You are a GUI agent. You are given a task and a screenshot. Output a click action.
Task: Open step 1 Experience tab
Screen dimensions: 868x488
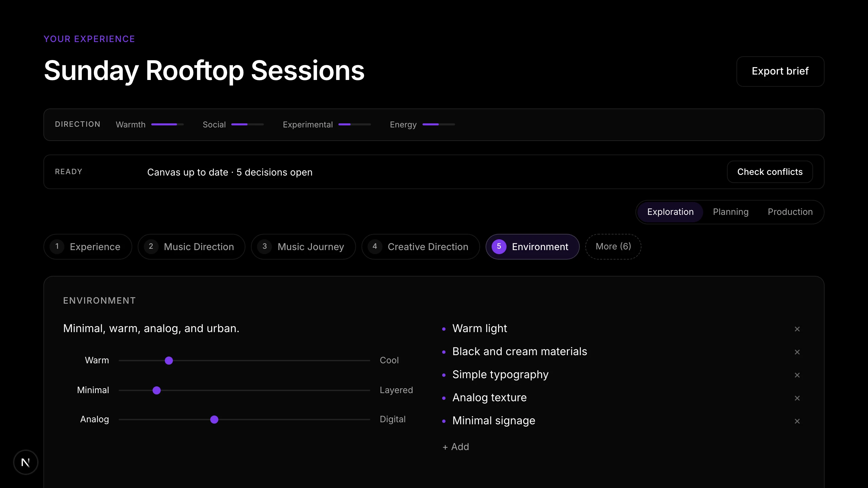pyautogui.click(x=88, y=247)
